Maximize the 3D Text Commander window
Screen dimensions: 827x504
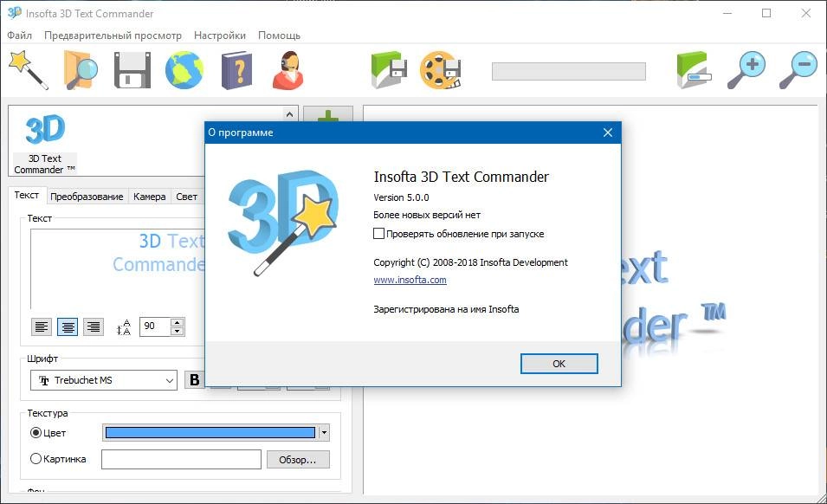tap(766, 13)
